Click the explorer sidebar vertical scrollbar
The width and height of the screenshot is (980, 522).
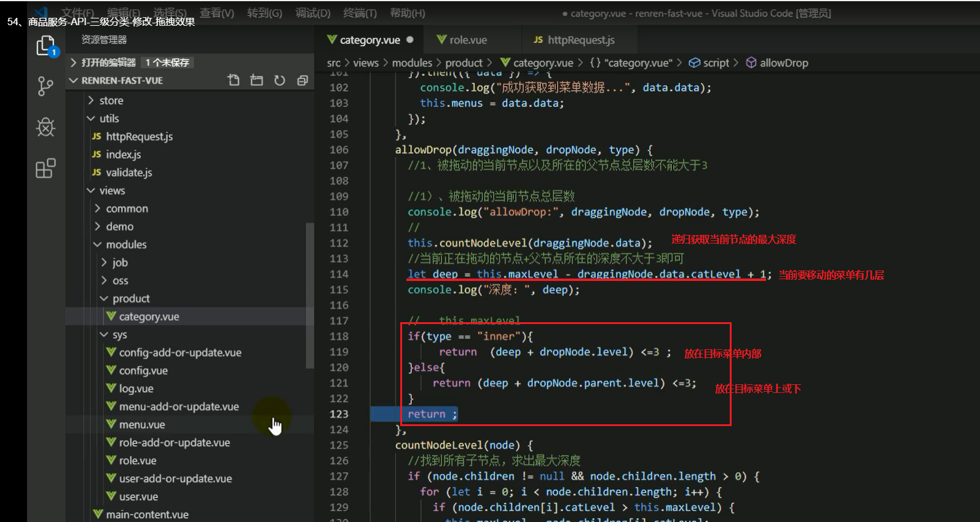310,296
